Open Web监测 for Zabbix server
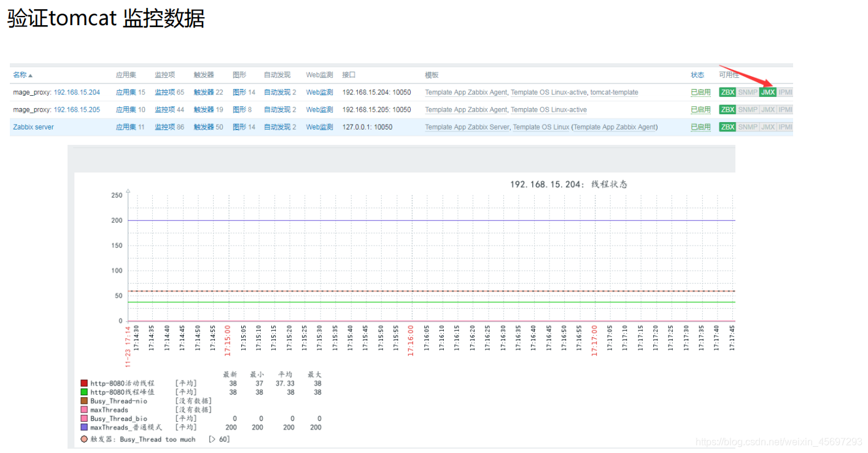868x453 pixels. pyautogui.click(x=319, y=127)
